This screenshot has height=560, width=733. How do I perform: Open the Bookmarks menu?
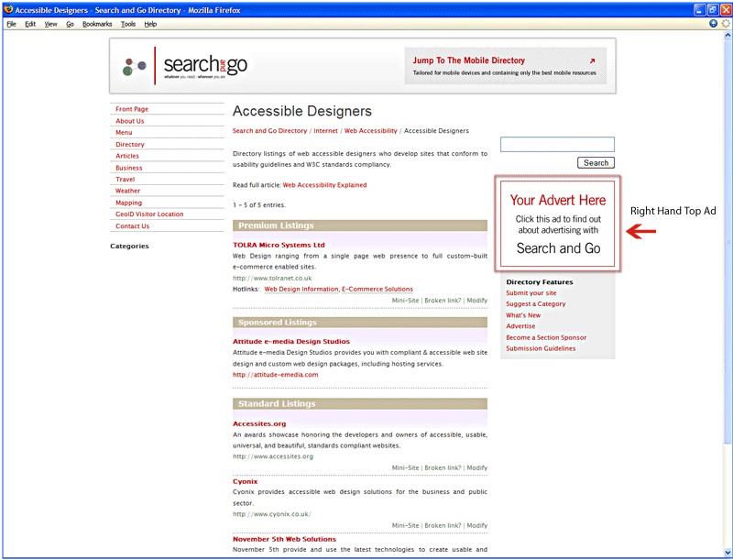click(x=97, y=24)
